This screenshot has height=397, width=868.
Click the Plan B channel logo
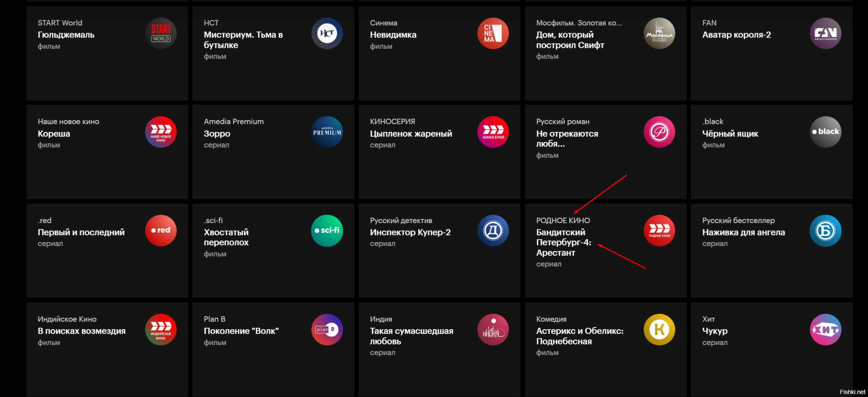(327, 329)
